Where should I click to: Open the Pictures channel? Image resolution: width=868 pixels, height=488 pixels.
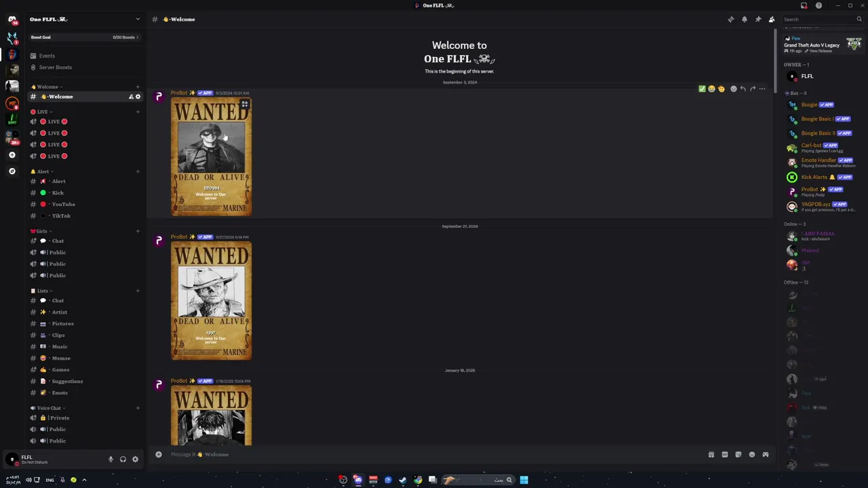[85, 323]
